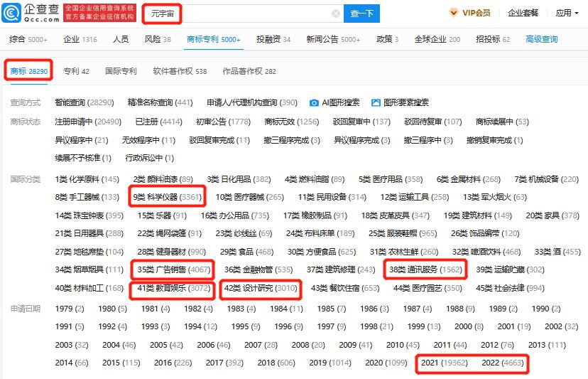Open the 企业套餐 link
This screenshot has height=379, width=588.
(x=523, y=13)
